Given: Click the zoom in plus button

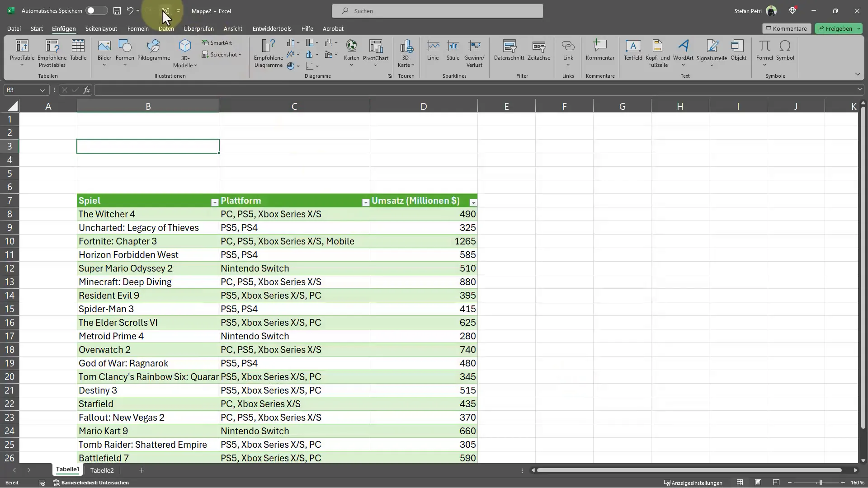Looking at the screenshot, I should coord(843,483).
